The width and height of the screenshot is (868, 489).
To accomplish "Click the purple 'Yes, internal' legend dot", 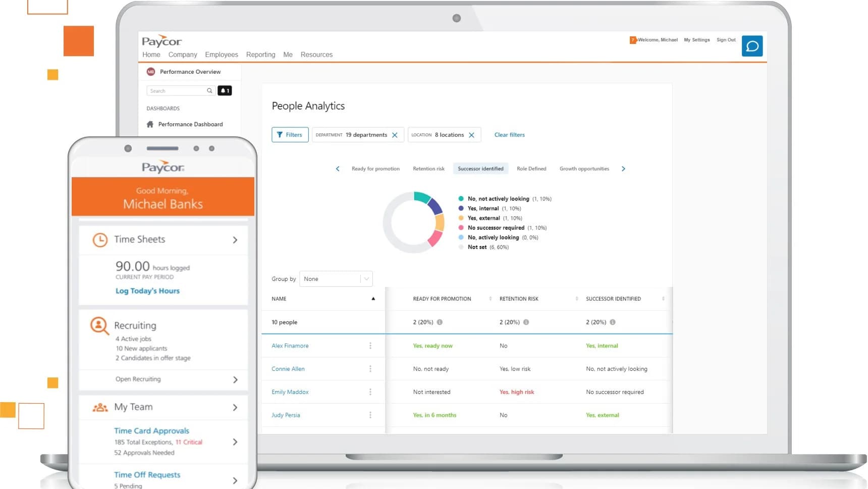I will tap(461, 208).
